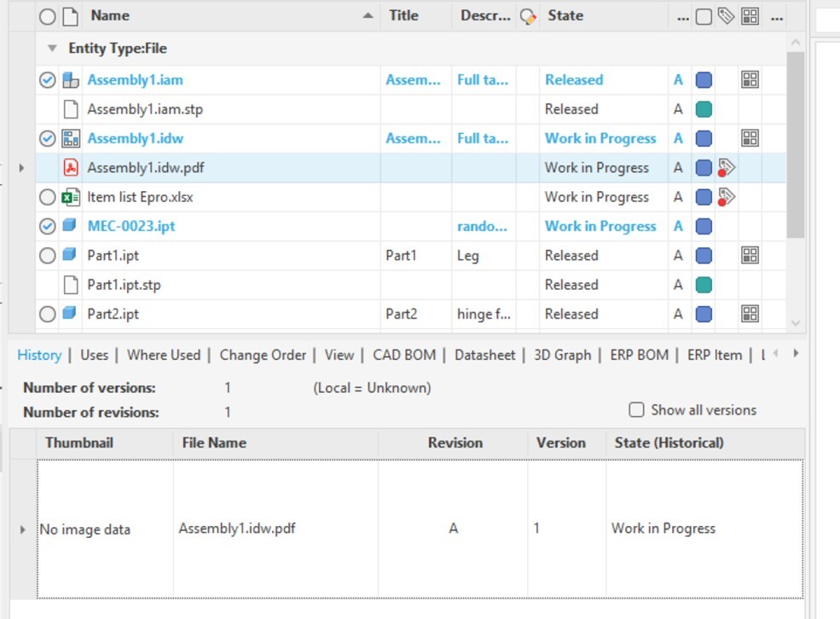The image size is (840, 619).
Task: Enable the Show all versions checkbox
Action: [x=636, y=410]
